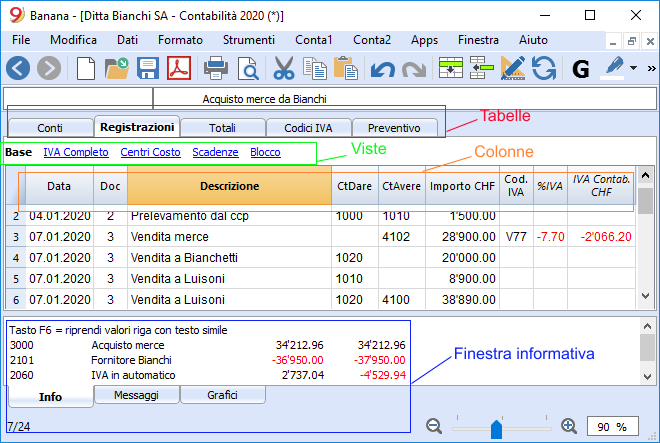
Task: Zoom in with the magnifier plus icon
Action: point(569,426)
